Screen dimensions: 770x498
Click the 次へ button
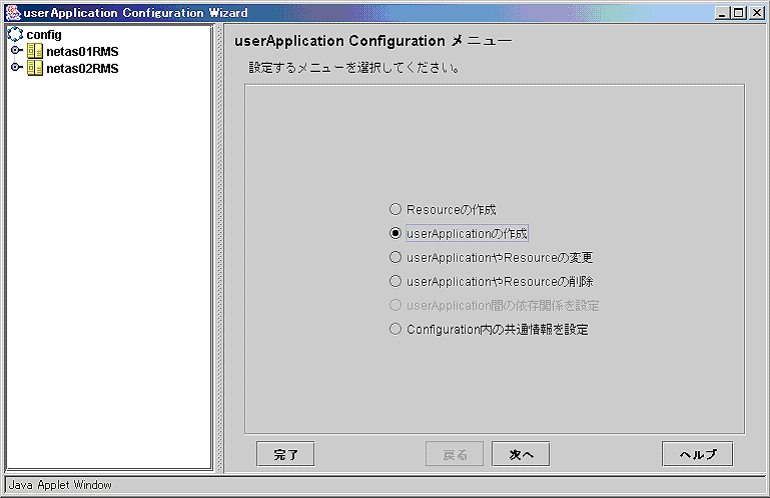521,454
